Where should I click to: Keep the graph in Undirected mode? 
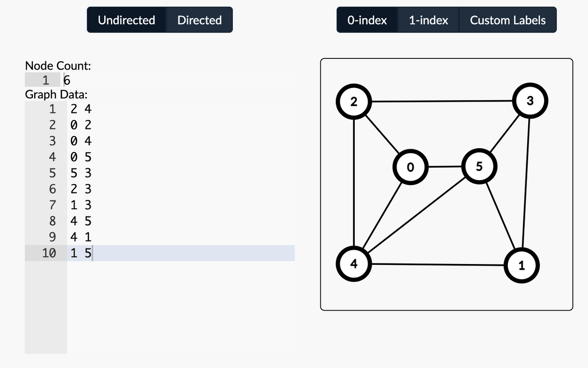pyautogui.click(x=126, y=20)
